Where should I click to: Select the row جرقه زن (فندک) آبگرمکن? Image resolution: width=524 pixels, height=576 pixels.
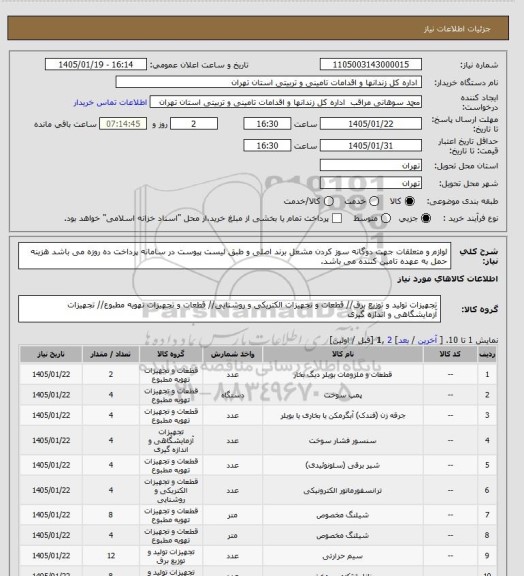tap(258, 415)
